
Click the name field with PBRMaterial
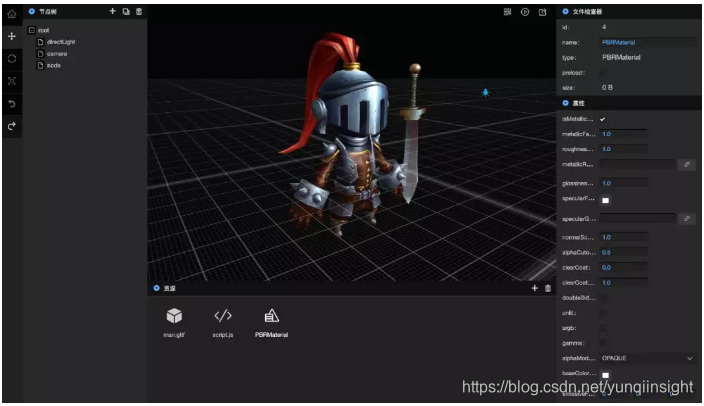(x=648, y=42)
